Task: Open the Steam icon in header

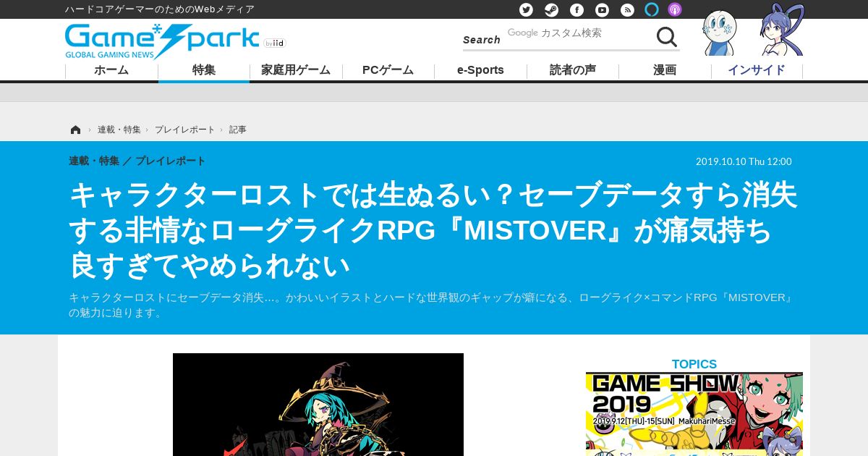Action: pos(551,9)
